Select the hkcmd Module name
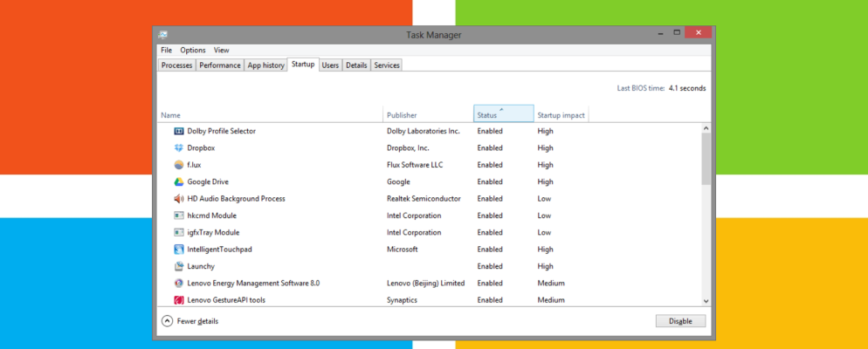Viewport: 868px width, 349px height. (x=211, y=216)
